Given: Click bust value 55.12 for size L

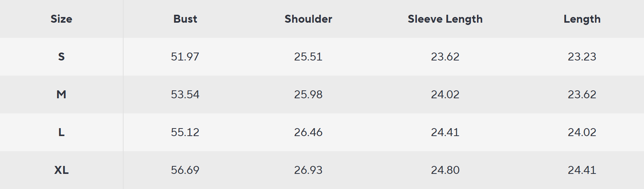Looking at the screenshot, I should pos(185,132).
